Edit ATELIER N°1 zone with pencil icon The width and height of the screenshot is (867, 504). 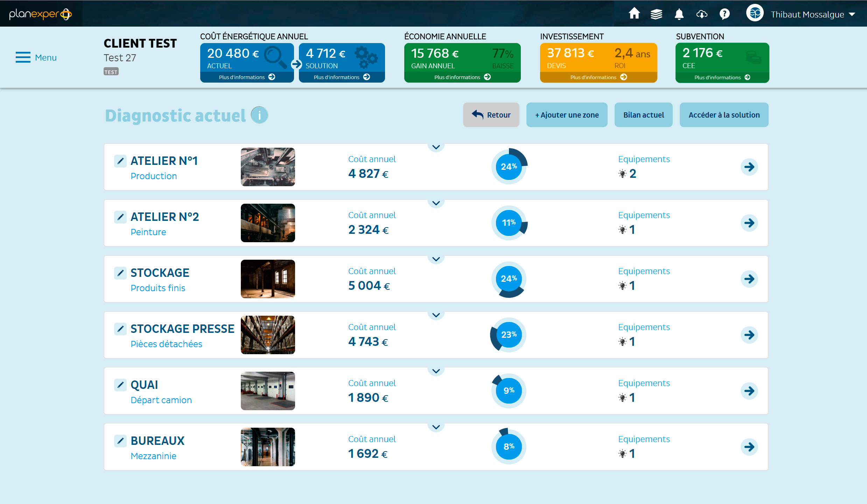120,161
